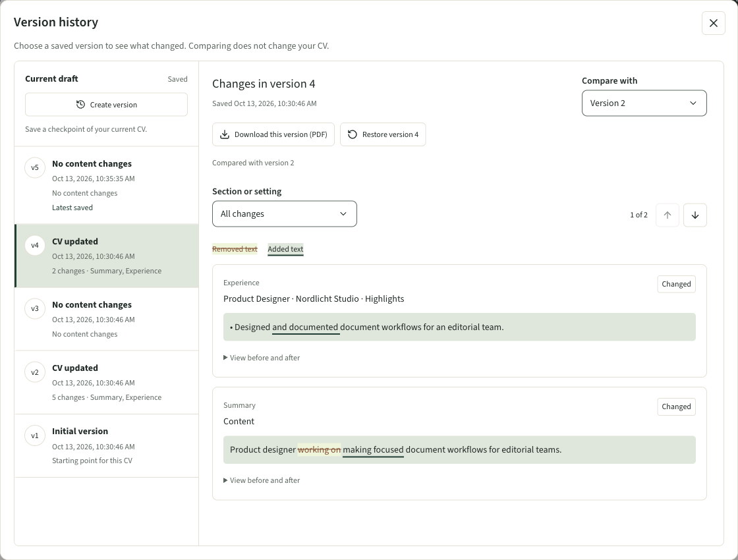Expand View before and after for Experience
738x560 pixels.
[x=262, y=358]
